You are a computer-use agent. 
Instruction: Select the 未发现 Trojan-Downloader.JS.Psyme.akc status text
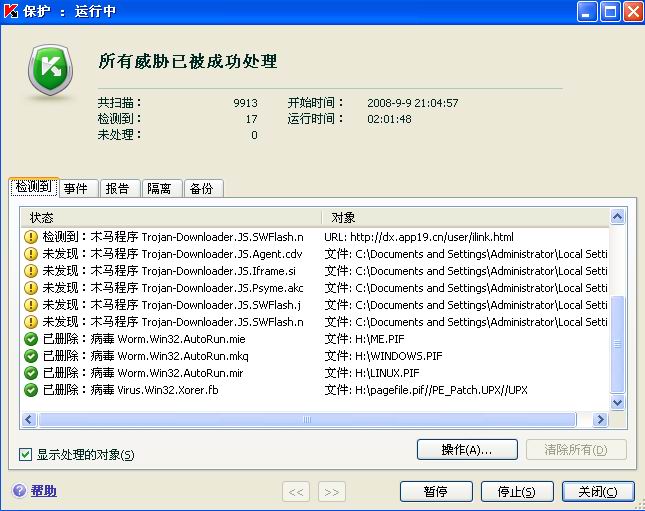tap(173, 288)
